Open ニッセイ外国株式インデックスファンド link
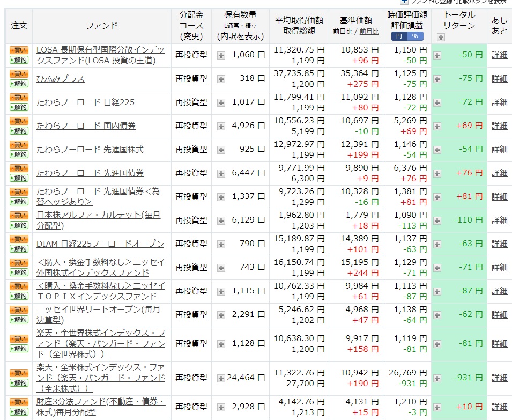Image resolution: width=512 pixels, height=420 pixels. tap(101, 268)
